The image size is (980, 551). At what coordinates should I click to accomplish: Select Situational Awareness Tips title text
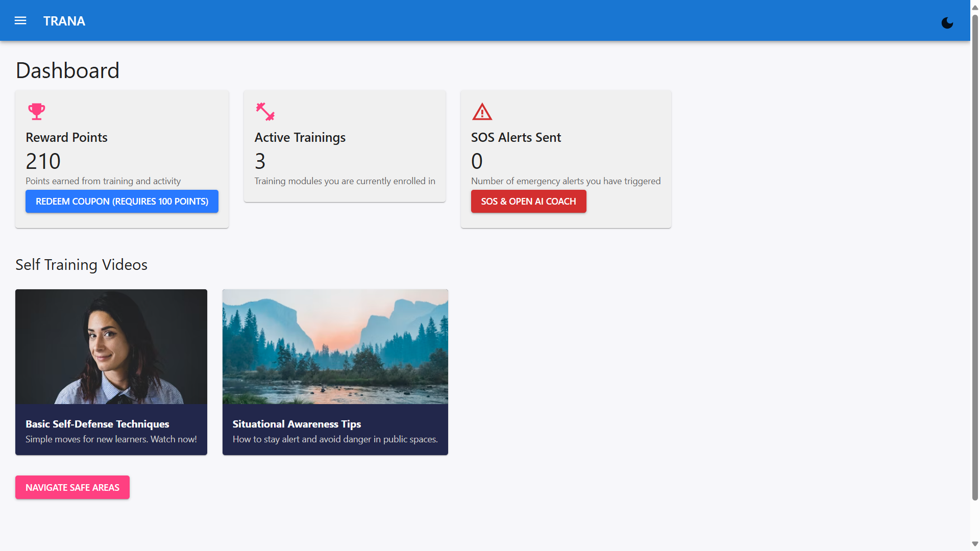click(x=297, y=424)
